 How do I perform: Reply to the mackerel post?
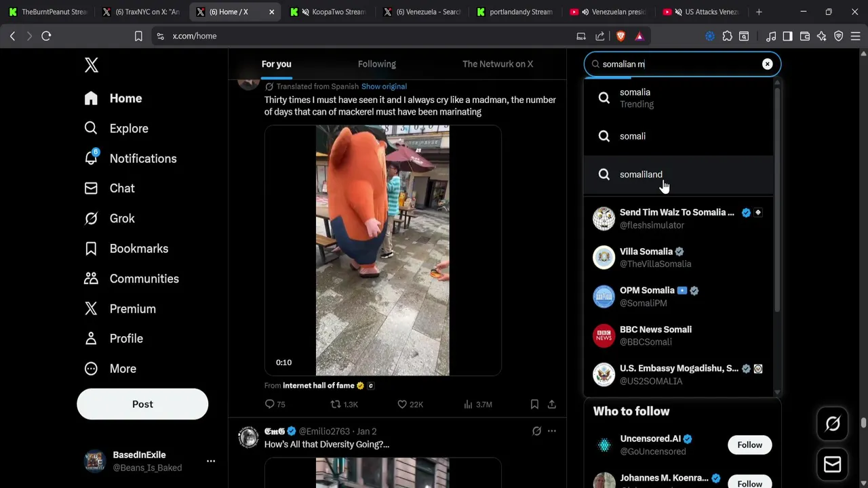[275, 405]
